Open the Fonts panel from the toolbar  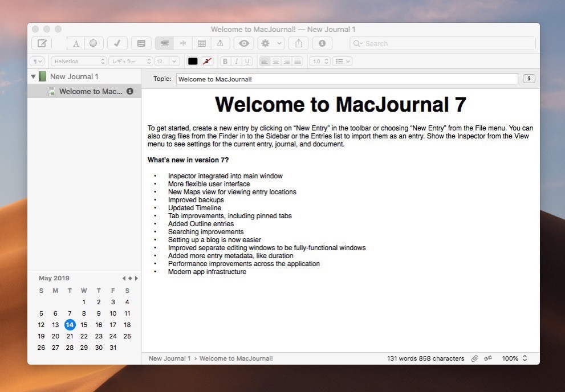(76, 43)
